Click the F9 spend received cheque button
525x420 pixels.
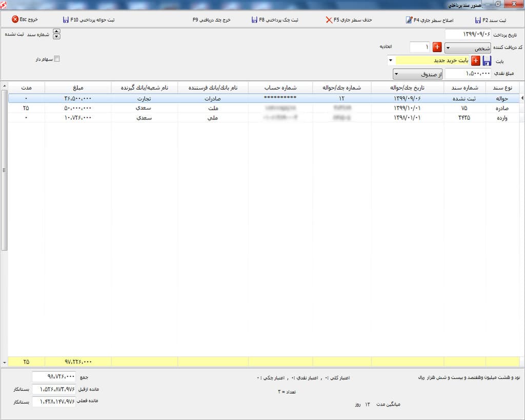[211, 20]
